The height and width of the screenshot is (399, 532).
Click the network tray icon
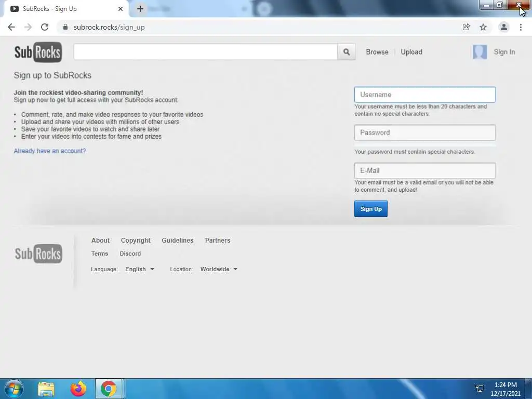pyautogui.click(x=480, y=389)
